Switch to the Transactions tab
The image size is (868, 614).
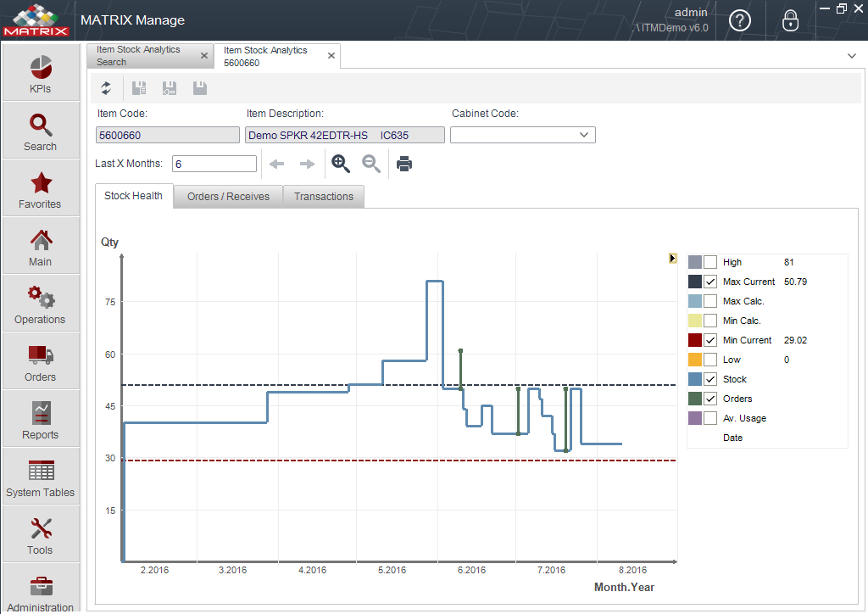pyautogui.click(x=324, y=197)
